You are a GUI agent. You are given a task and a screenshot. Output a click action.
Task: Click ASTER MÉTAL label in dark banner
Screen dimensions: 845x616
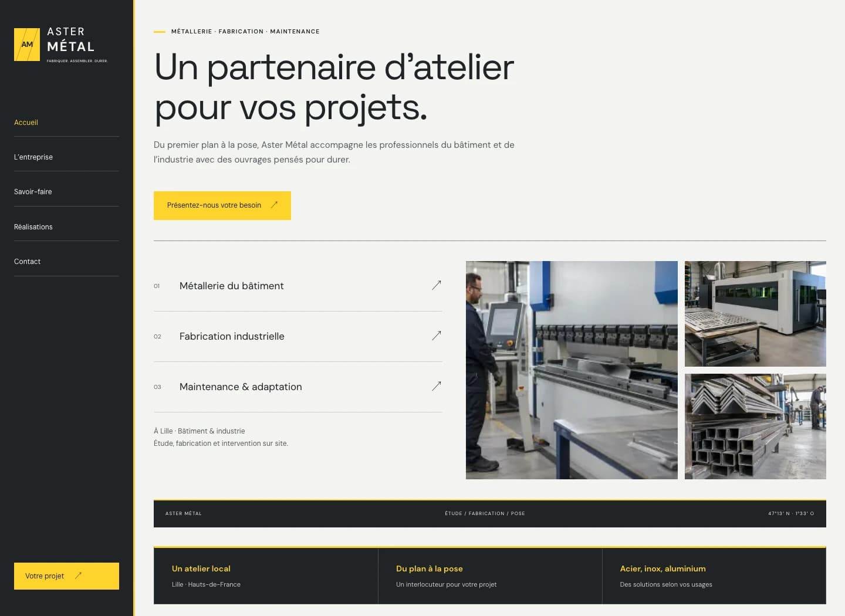[183, 513]
